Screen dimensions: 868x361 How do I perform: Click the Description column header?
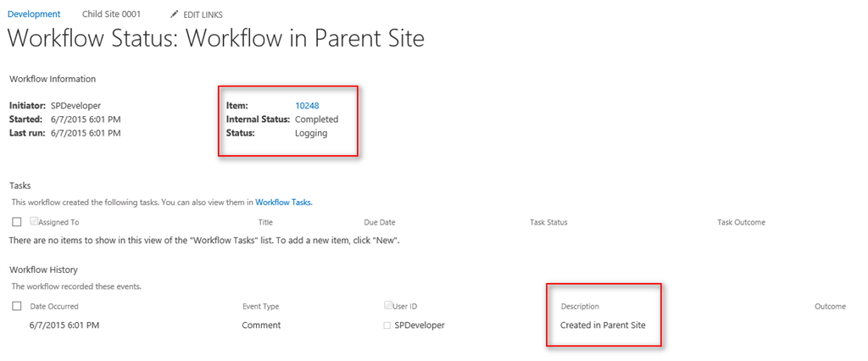(580, 306)
